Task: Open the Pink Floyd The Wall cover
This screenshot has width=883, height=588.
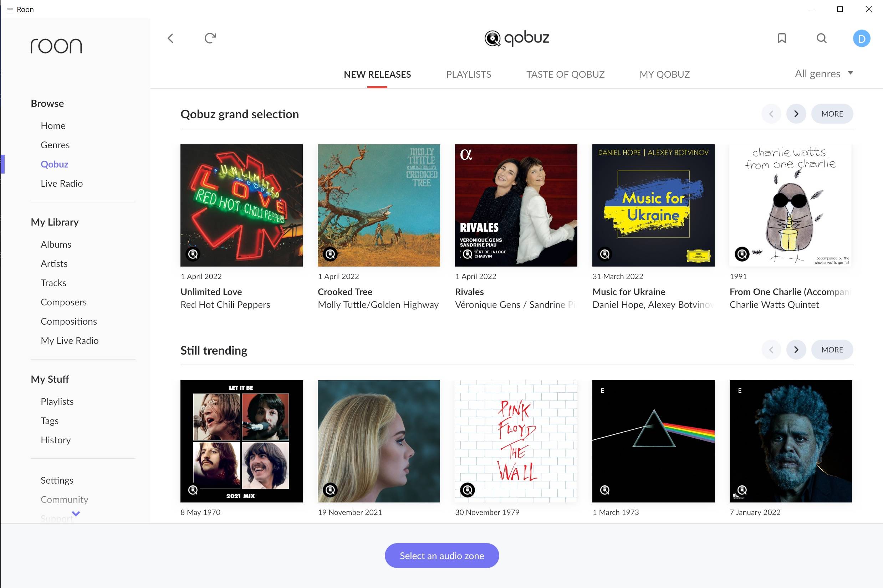Action: point(516,441)
